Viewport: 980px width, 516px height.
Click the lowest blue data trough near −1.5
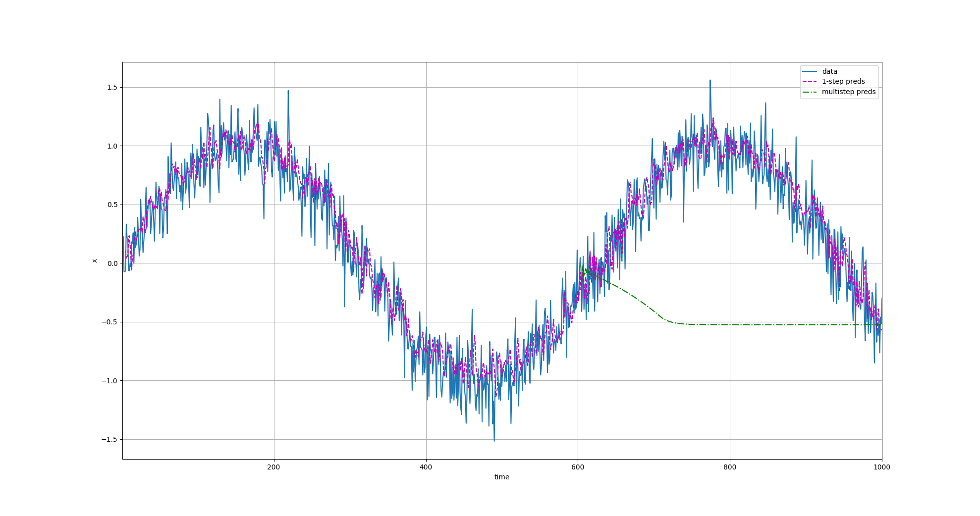click(494, 440)
